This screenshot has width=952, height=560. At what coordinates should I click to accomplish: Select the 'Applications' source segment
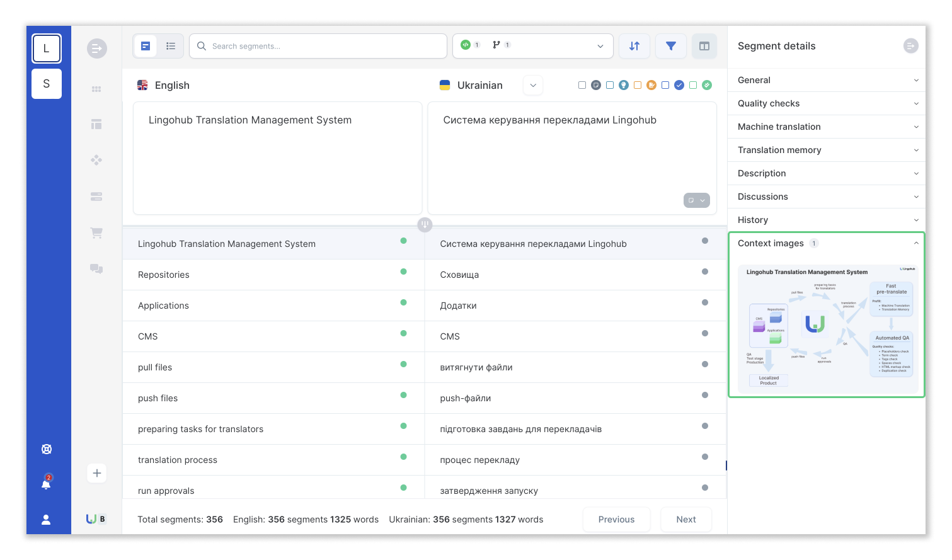pos(273,306)
